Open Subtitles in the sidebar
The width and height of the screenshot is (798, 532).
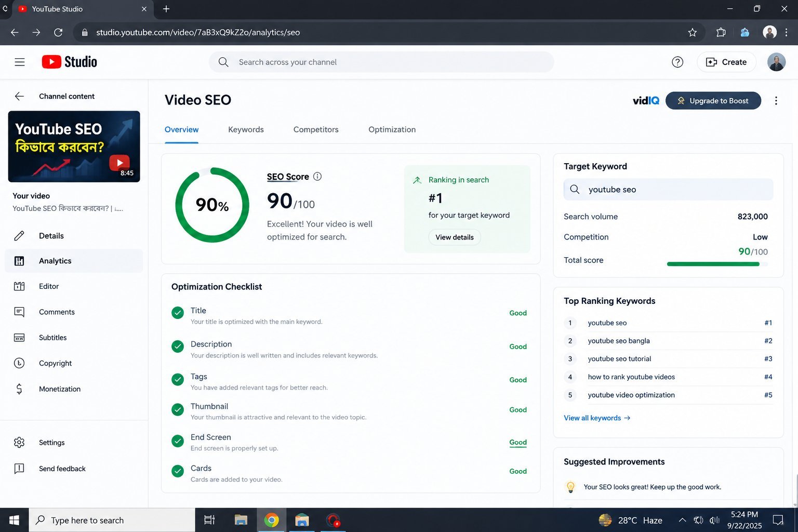click(x=74, y=338)
